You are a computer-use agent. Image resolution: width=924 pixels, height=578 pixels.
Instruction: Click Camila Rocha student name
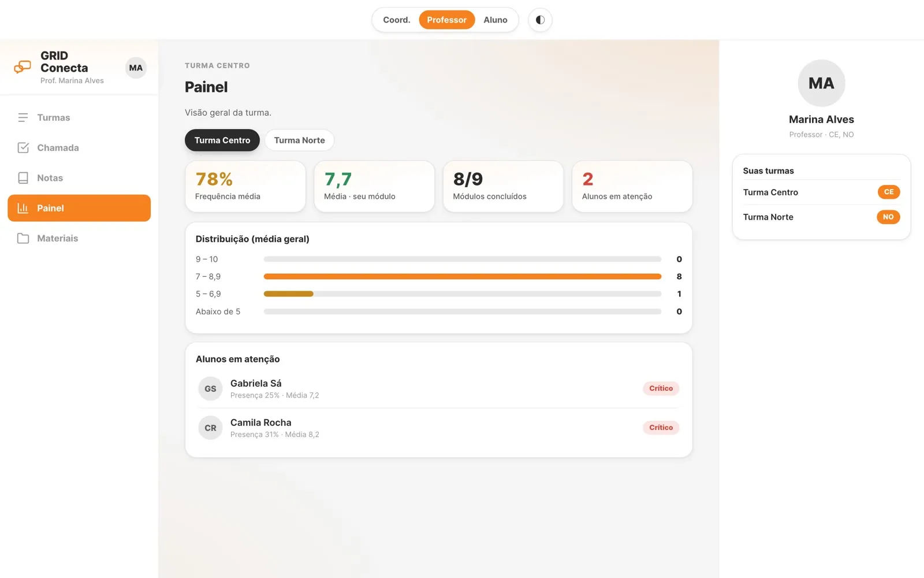click(x=260, y=423)
